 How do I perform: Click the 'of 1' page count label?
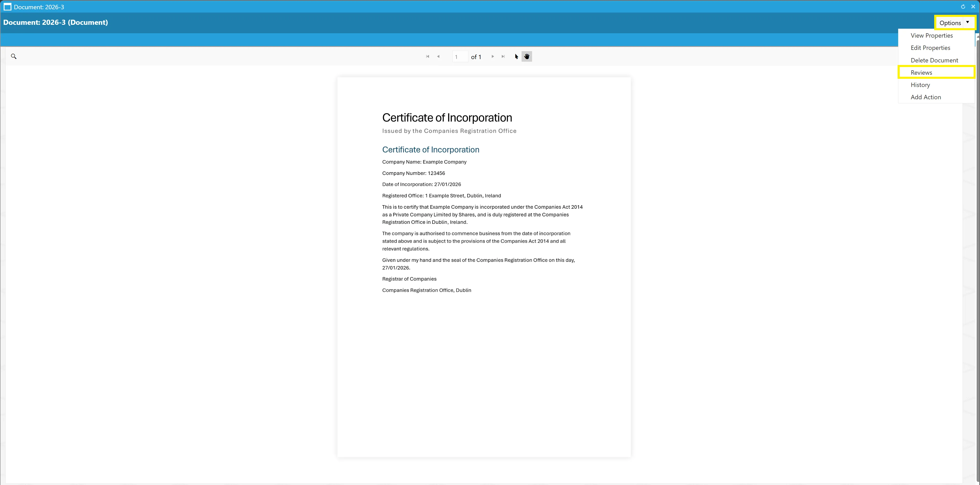(x=476, y=57)
